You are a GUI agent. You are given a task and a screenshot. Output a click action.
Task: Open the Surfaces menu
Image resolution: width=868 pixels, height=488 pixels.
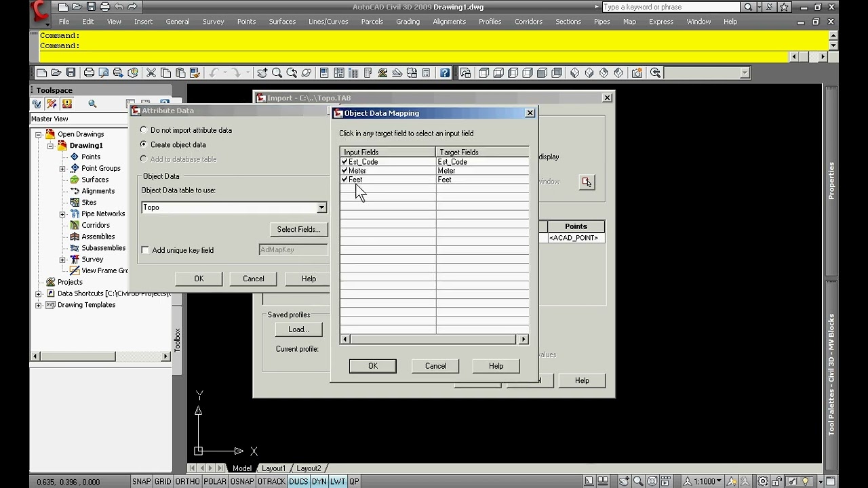click(x=282, y=22)
